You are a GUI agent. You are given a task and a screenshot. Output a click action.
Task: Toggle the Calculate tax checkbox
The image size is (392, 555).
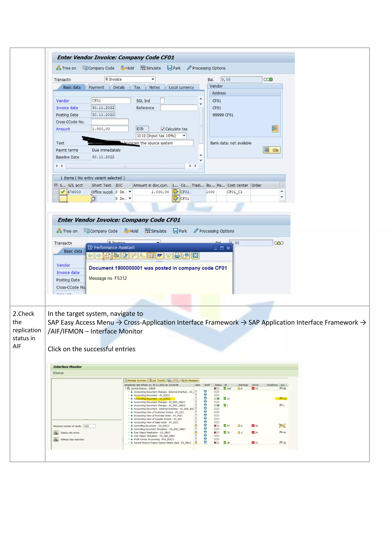click(163, 129)
